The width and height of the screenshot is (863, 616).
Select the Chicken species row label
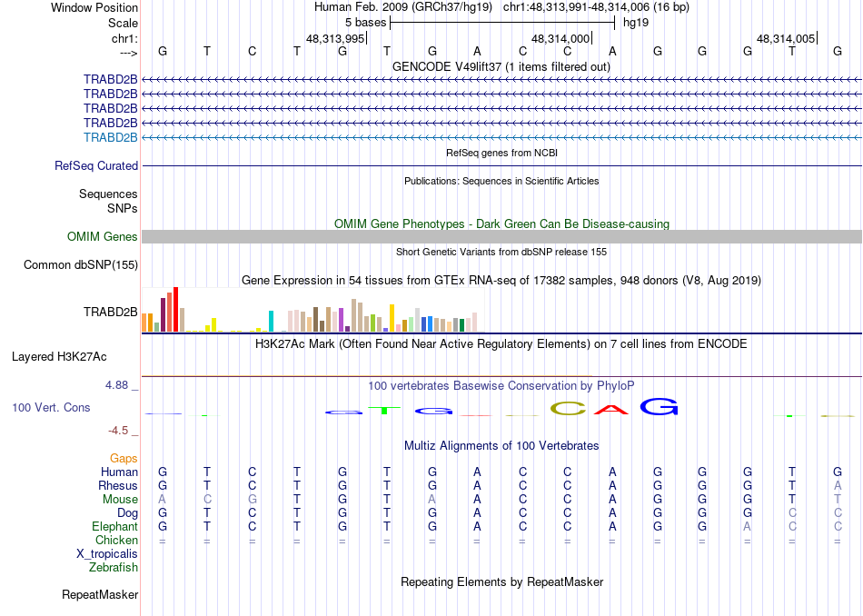click(x=116, y=540)
